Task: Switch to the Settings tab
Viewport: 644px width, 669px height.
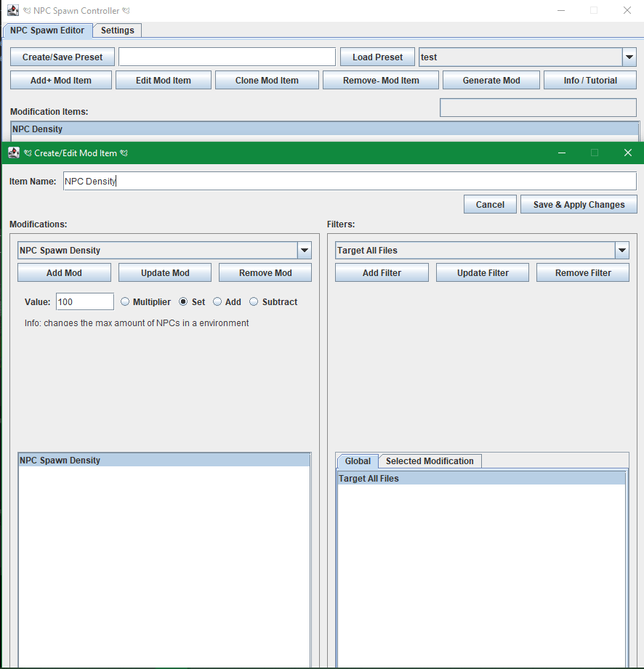Action: (117, 31)
